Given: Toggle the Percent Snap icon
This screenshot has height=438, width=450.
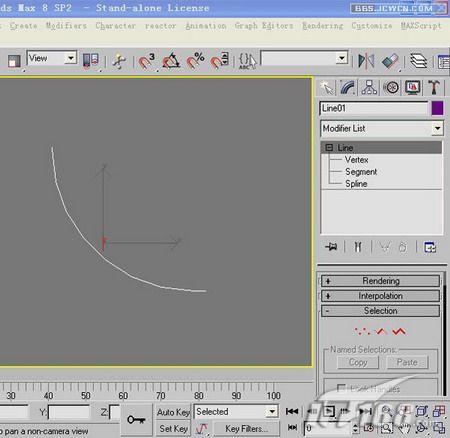Looking at the screenshot, I should [x=195, y=61].
